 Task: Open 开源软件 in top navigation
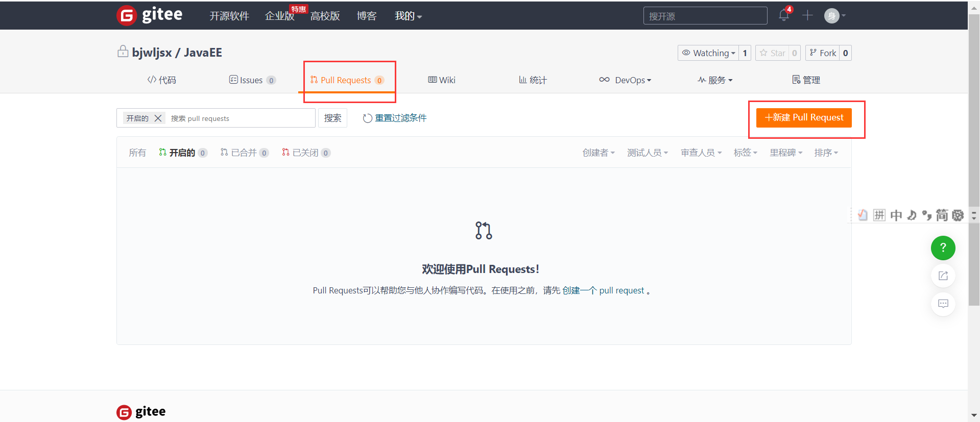point(229,16)
